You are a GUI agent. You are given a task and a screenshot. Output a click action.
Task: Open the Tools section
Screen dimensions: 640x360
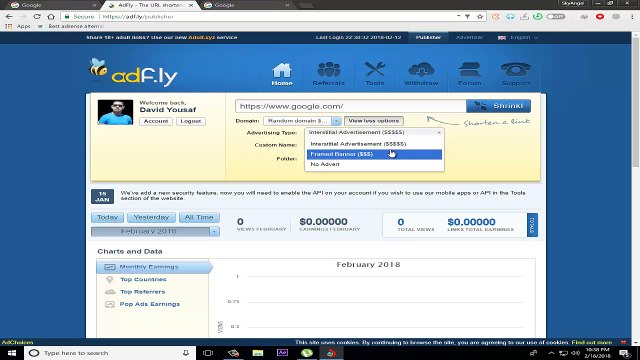click(x=375, y=74)
